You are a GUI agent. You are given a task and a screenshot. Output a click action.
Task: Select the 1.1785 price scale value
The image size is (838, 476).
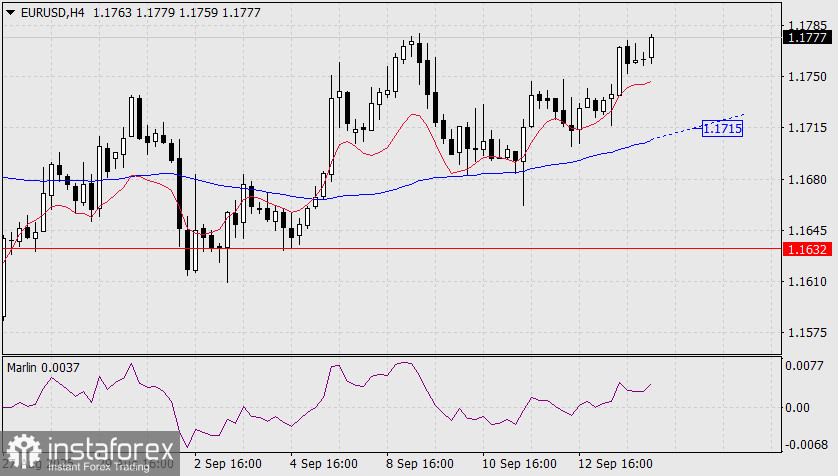808,25
